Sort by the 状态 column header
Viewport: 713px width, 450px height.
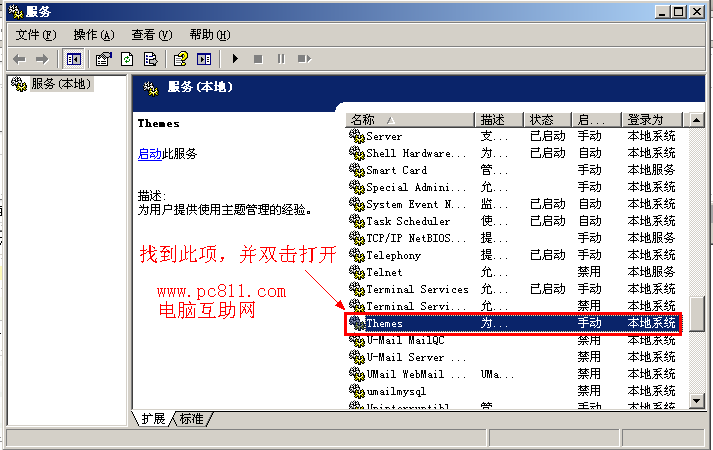pyautogui.click(x=547, y=120)
